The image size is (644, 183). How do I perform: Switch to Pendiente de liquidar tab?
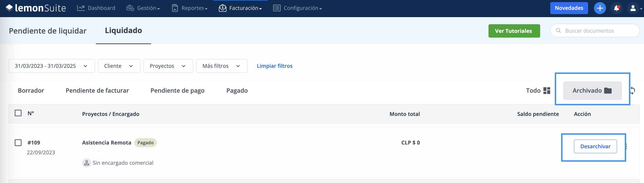(x=48, y=31)
